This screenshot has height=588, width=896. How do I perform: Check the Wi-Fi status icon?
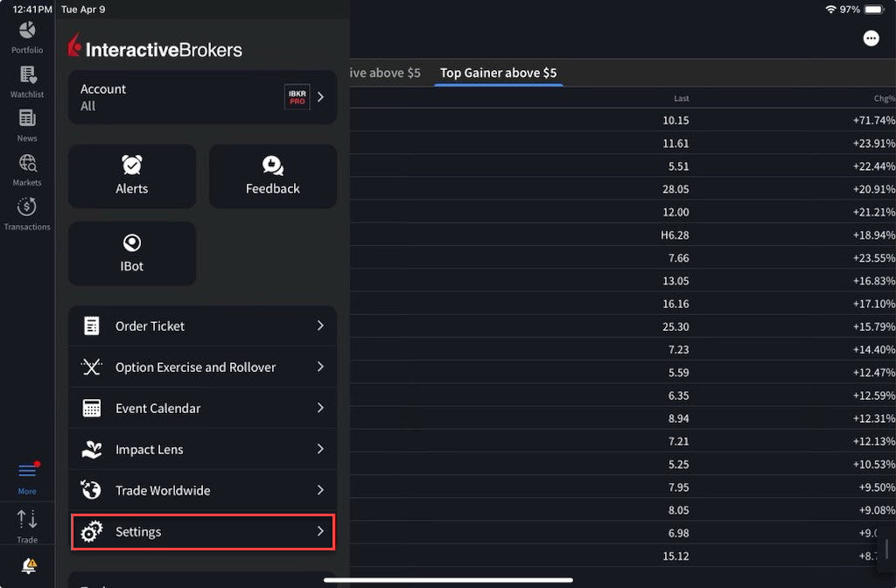coord(830,9)
